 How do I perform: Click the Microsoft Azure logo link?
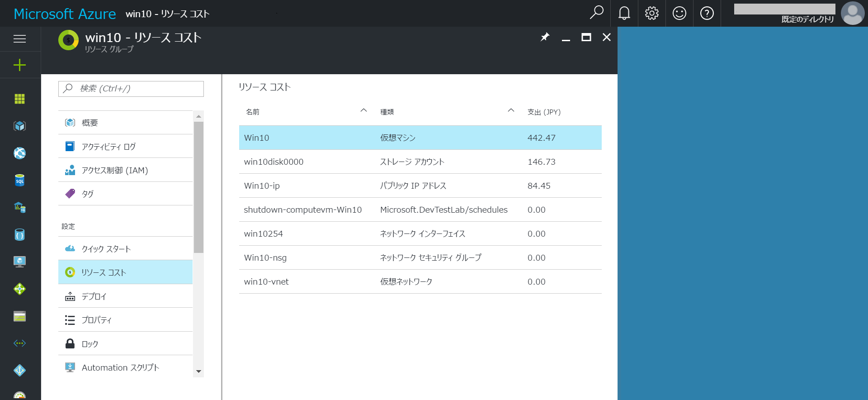(65, 14)
